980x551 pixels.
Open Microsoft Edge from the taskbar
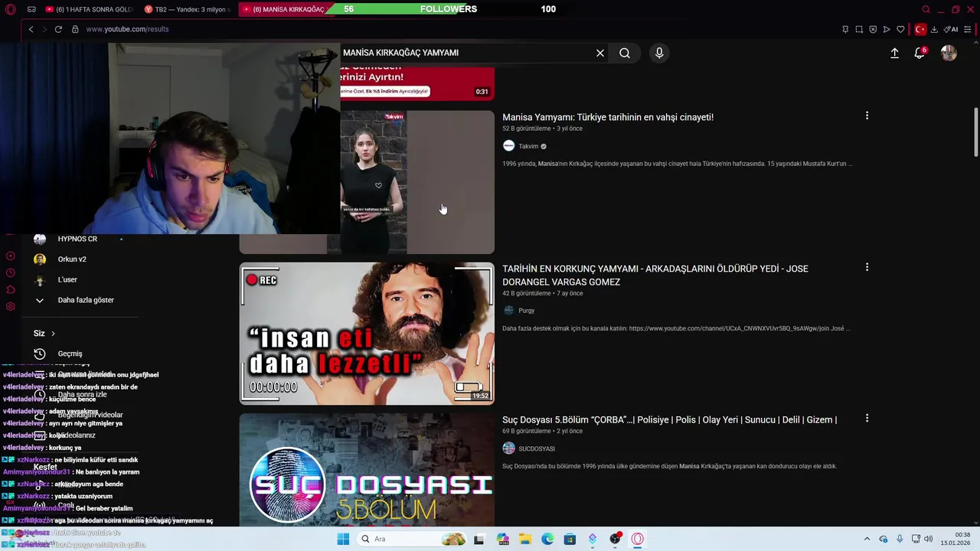[x=547, y=539]
